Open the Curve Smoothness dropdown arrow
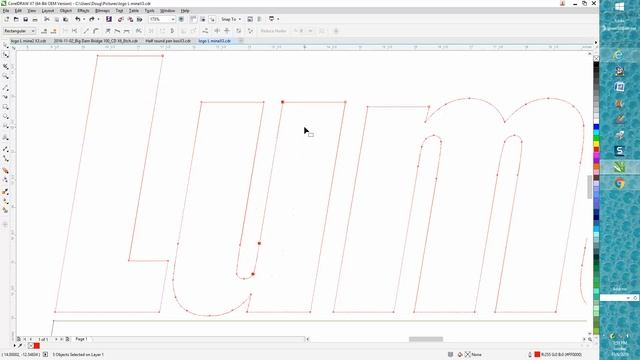 click(310, 31)
